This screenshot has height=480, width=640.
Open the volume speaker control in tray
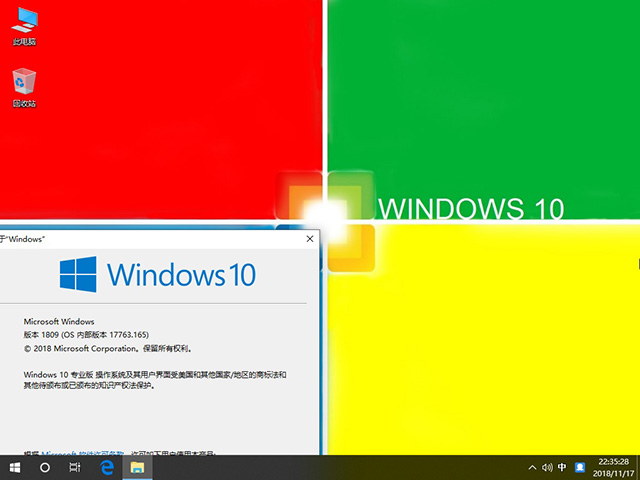point(547,467)
